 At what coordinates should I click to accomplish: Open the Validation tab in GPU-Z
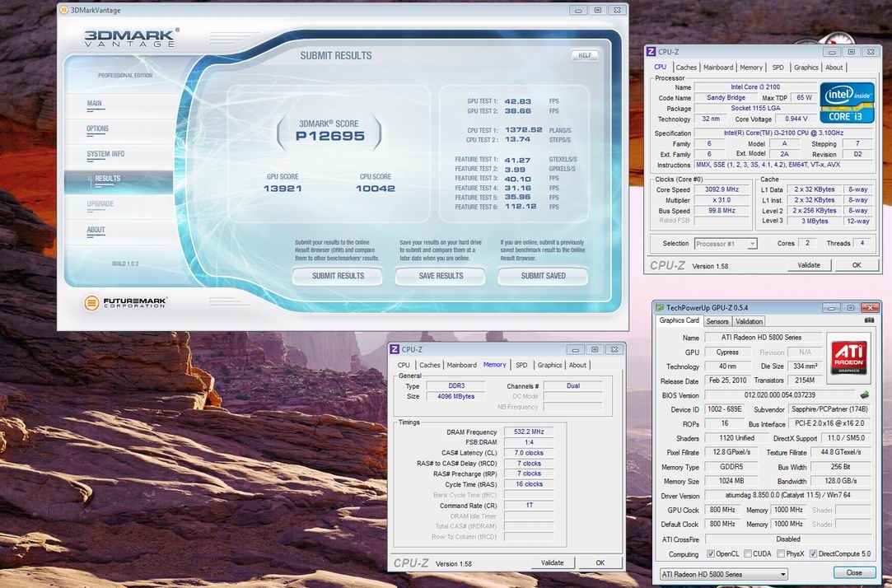pos(750,321)
